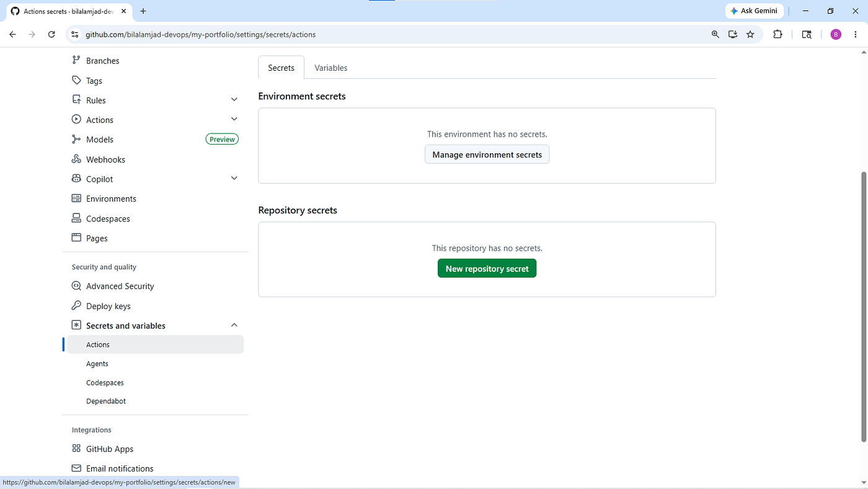Click the Codespaces icon in sidebar

[x=76, y=218]
